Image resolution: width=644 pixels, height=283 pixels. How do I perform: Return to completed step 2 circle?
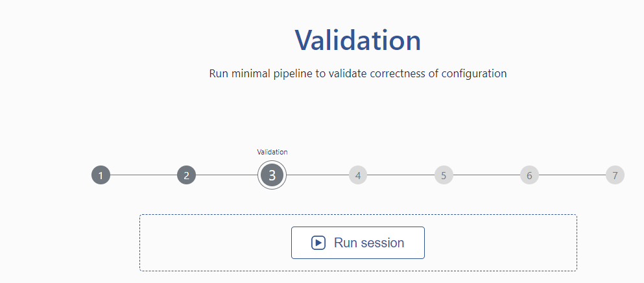pyautogui.click(x=187, y=175)
